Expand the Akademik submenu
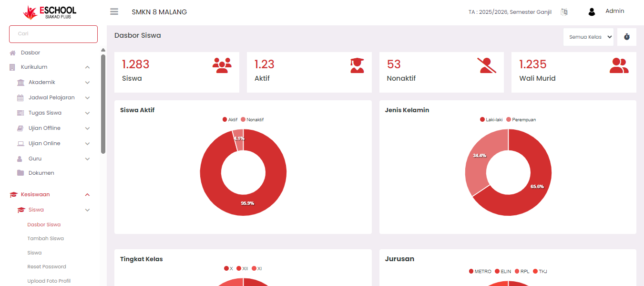 [87, 83]
